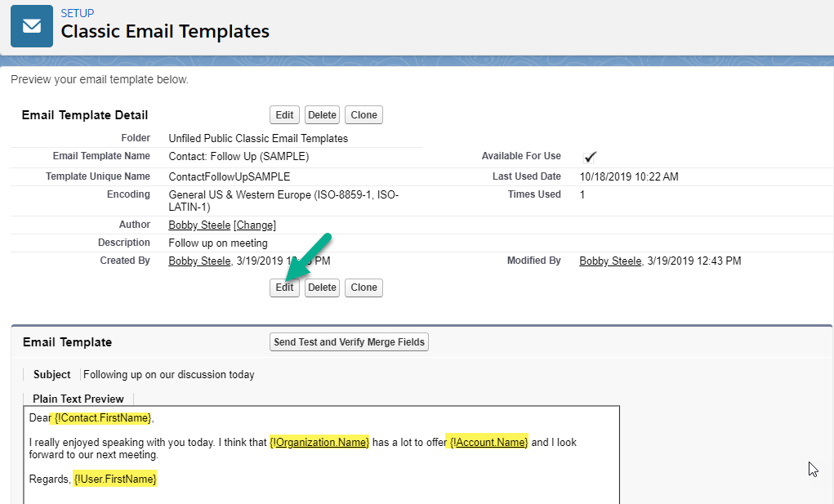Click the bottom Clone button
The height and width of the screenshot is (504, 834).
[x=363, y=288]
